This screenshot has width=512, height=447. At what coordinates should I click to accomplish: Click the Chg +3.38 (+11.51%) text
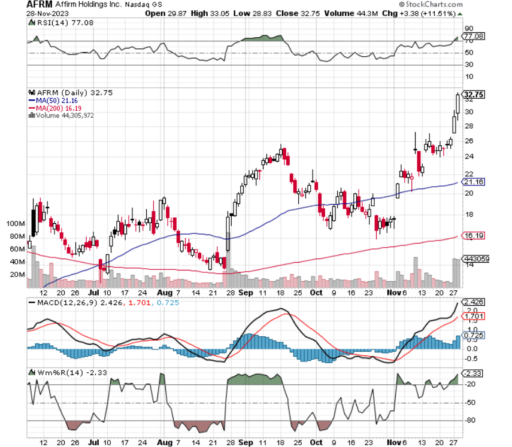tap(419, 14)
